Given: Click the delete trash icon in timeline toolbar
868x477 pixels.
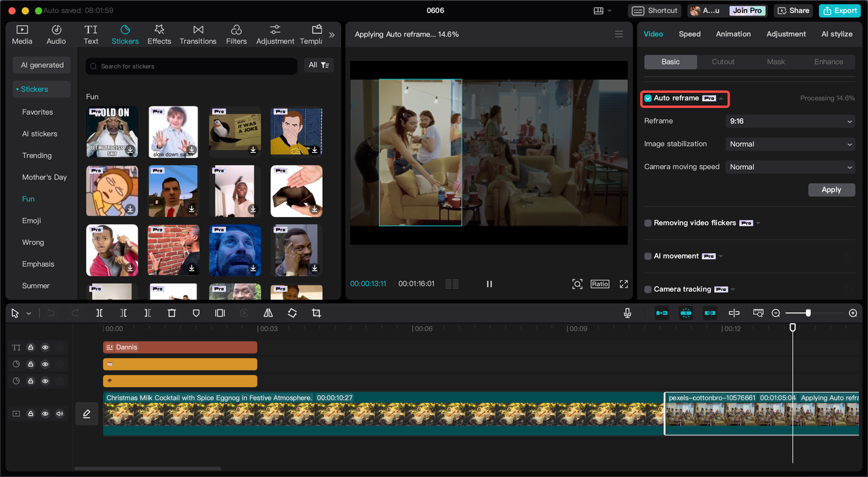Looking at the screenshot, I should pyautogui.click(x=172, y=313).
